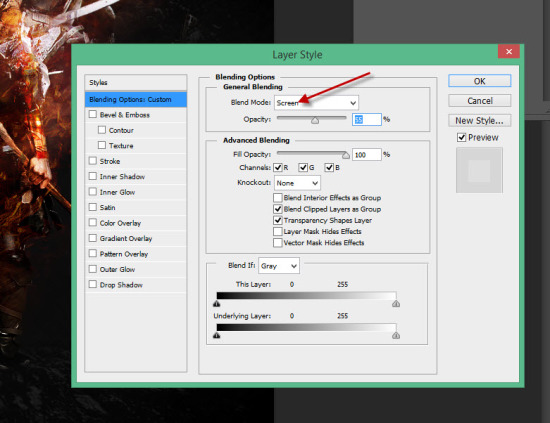Enable the Inner Shadow checkbox
The image size is (550, 423).
click(93, 176)
